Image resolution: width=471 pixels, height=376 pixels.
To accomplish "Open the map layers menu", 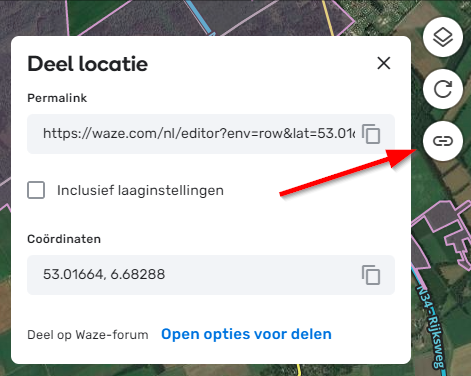I will click(x=443, y=37).
